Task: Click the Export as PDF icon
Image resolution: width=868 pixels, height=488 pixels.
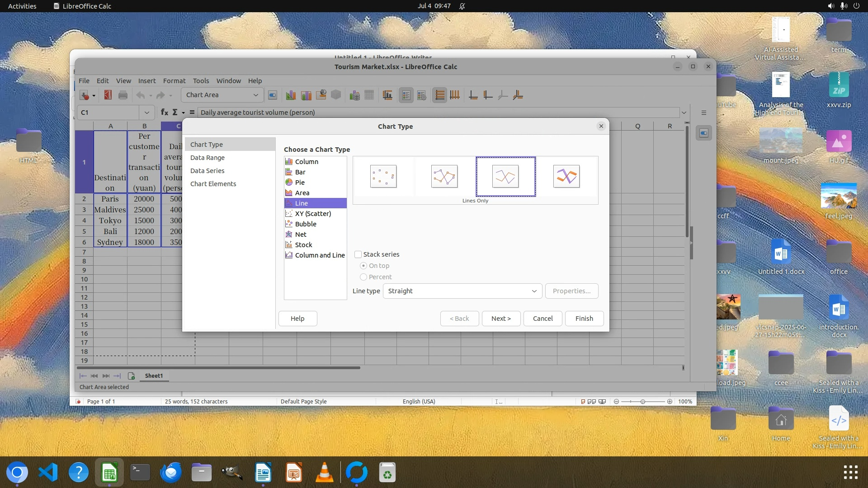Action: pos(108,95)
